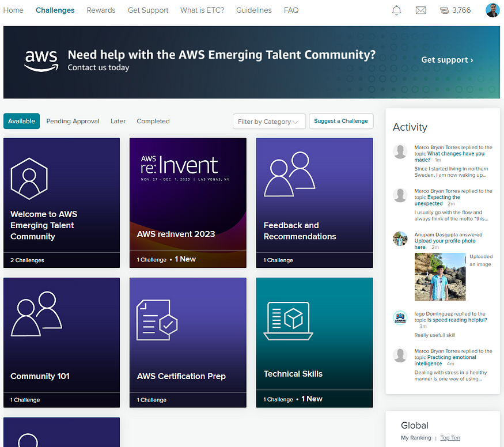Open 'Is speed reading helpful?' topic
504x447 pixels.
[x=457, y=320]
